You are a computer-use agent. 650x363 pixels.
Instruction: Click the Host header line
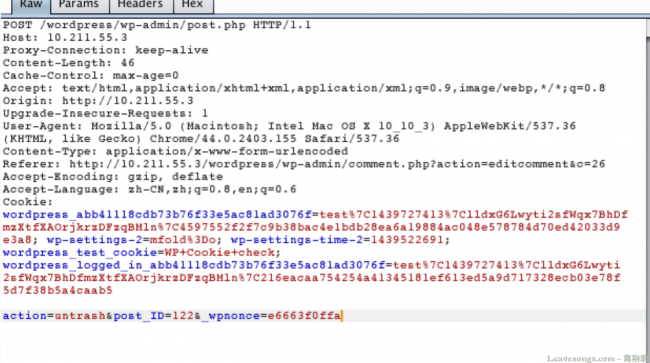(65, 38)
